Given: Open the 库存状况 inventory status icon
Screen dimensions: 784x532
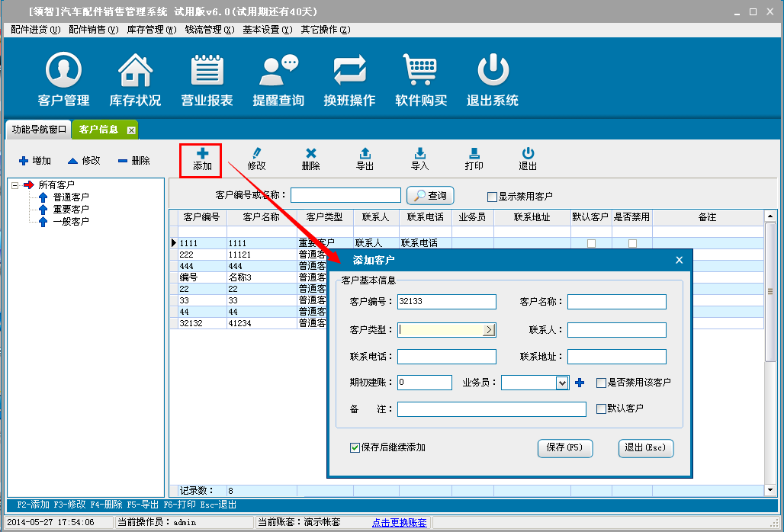Looking at the screenshot, I should (135, 71).
